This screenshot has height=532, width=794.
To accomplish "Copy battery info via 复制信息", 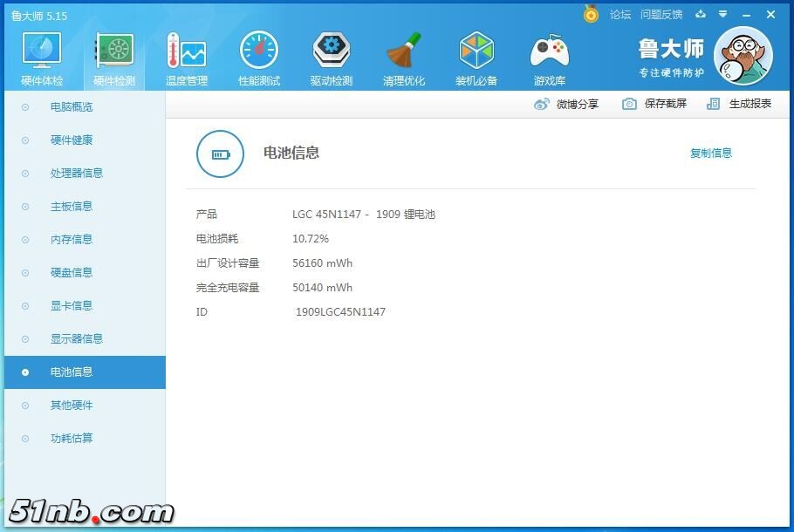I will pos(712,153).
